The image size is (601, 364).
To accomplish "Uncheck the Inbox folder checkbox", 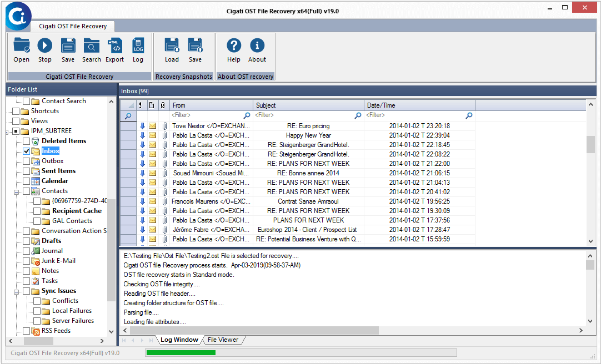I will (27, 151).
